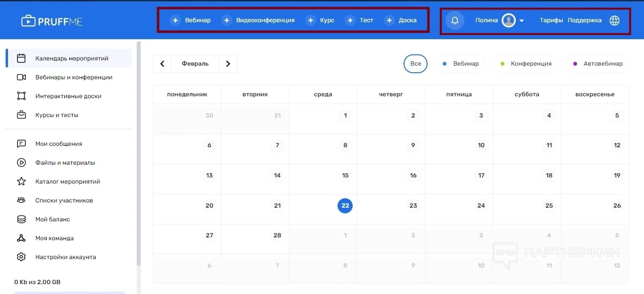Select the highlighted date 22 in the calendar

[x=345, y=206]
